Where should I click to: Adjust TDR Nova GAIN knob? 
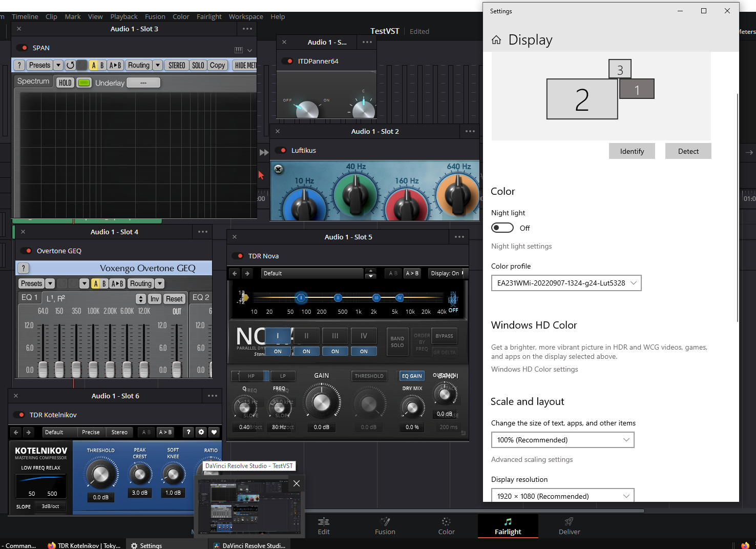[x=322, y=402]
